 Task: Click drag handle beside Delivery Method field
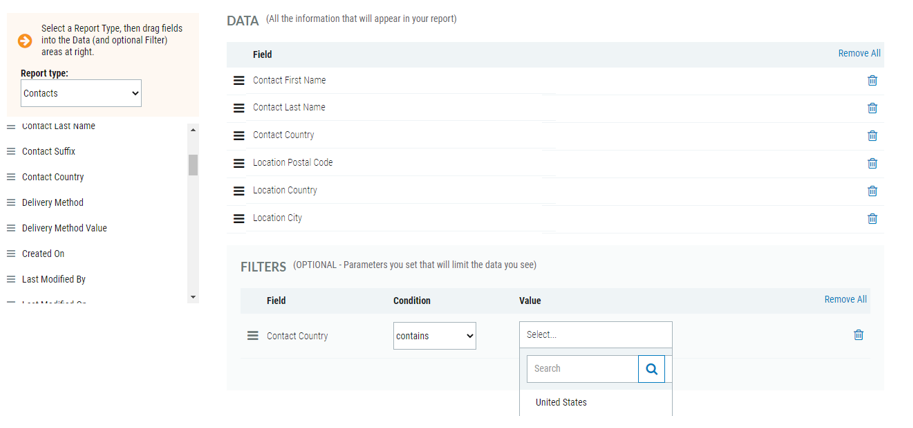tap(11, 203)
